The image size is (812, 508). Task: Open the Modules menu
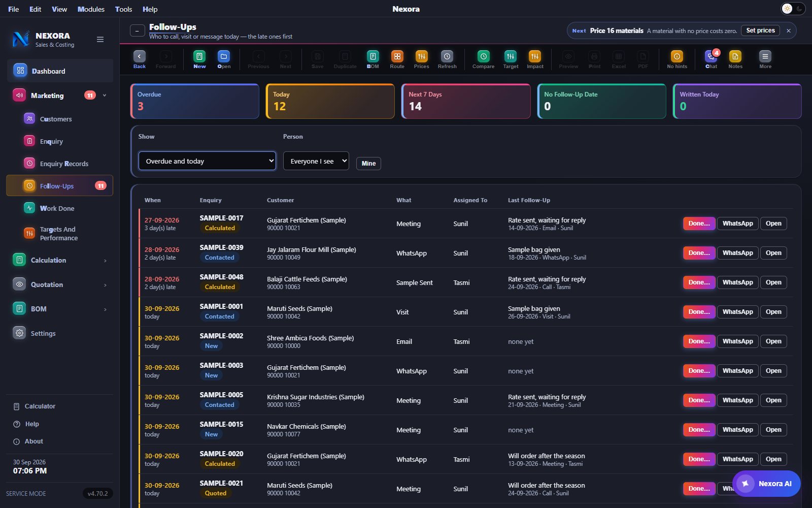pyautogui.click(x=91, y=9)
